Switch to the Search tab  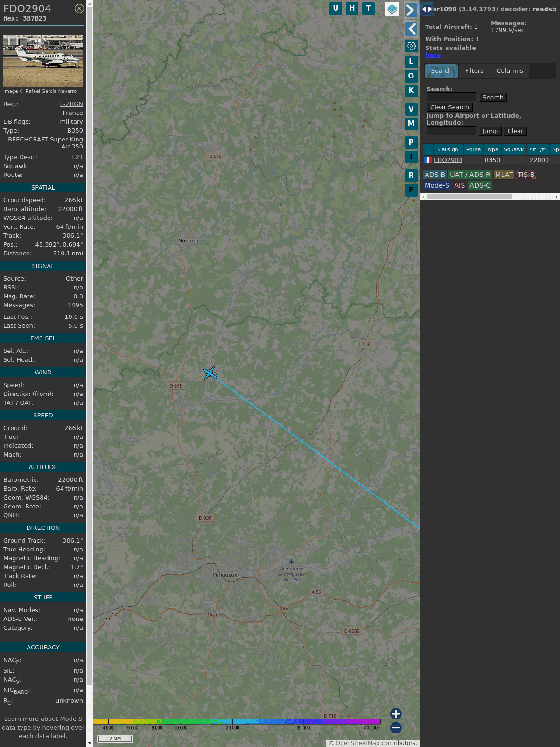tap(441, 71)
